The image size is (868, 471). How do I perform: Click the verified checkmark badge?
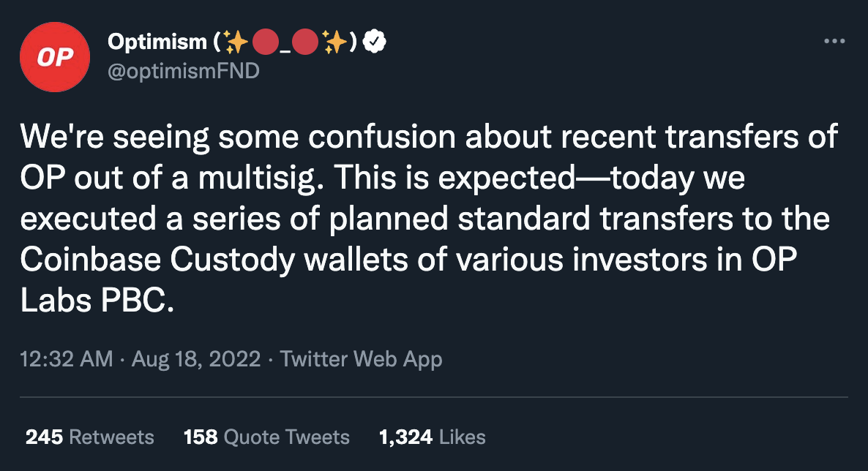click(x=374, y=43)
